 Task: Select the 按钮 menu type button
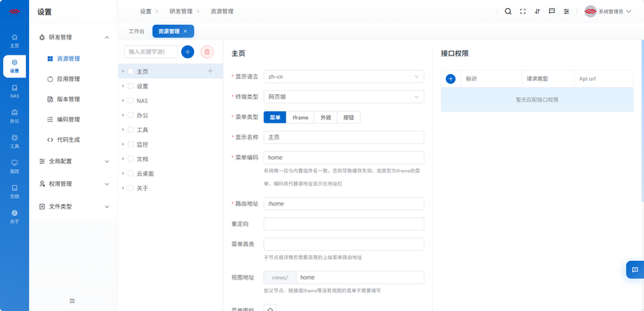349,118
